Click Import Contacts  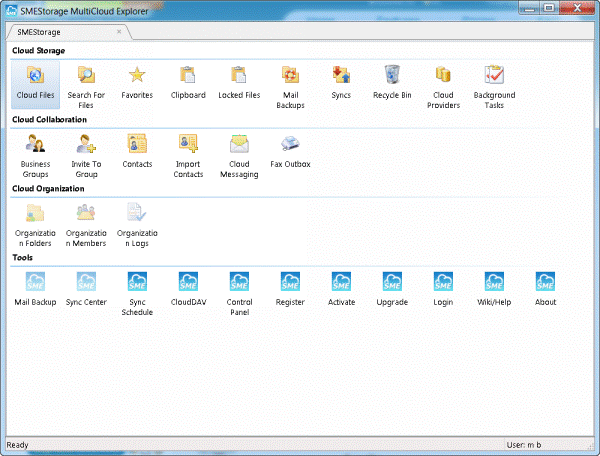pyautogui.click(x=188, y=155)
